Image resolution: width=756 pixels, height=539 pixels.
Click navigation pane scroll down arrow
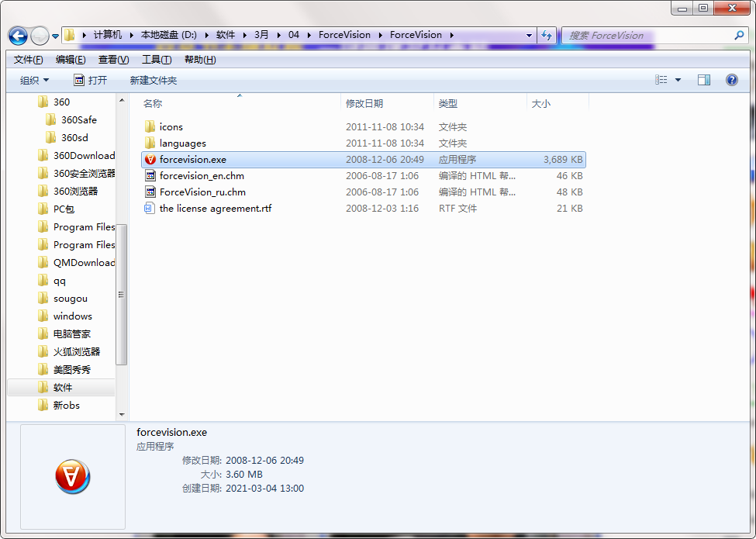tap(122, 415)
